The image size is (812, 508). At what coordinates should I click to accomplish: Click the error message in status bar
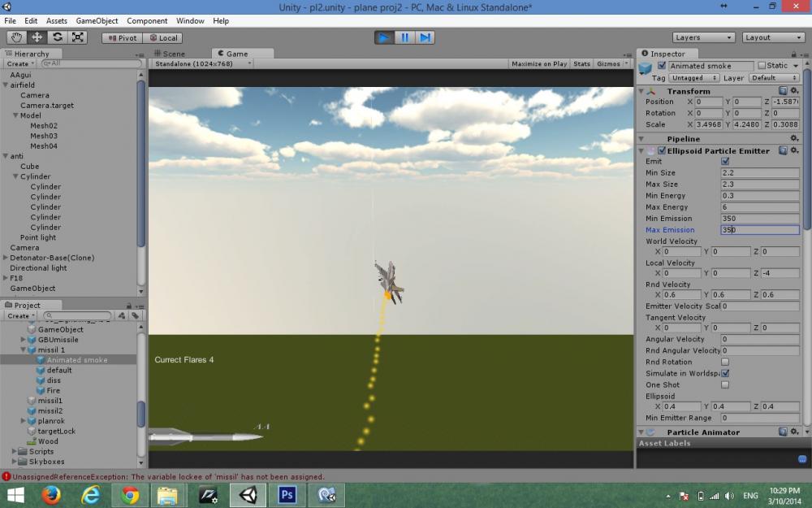pyautogui.click(x=168, y=476)
